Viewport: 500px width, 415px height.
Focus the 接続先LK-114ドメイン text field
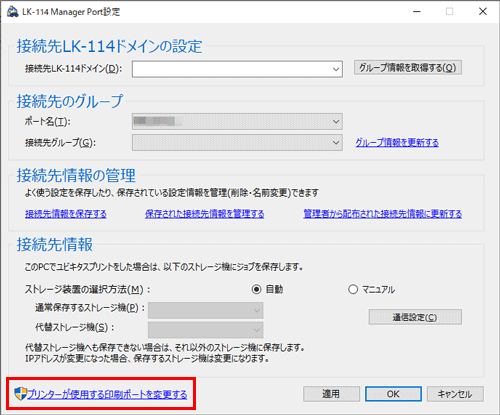coord(231,69)
